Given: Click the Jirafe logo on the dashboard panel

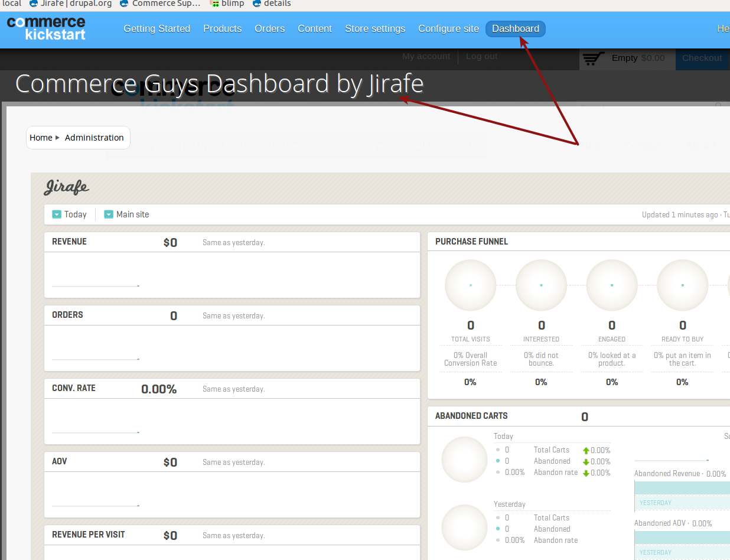Looking at the screenshot, I should [66, 188].
